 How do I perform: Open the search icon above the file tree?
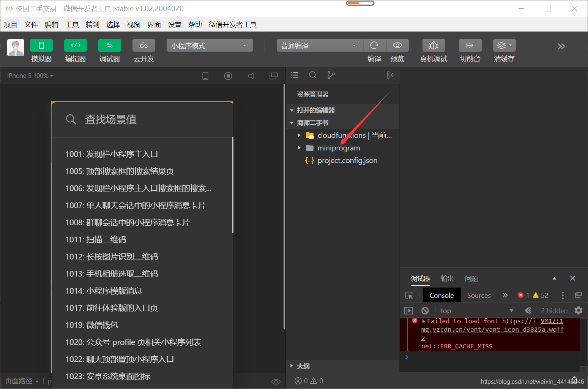click(x=313, y=75)
